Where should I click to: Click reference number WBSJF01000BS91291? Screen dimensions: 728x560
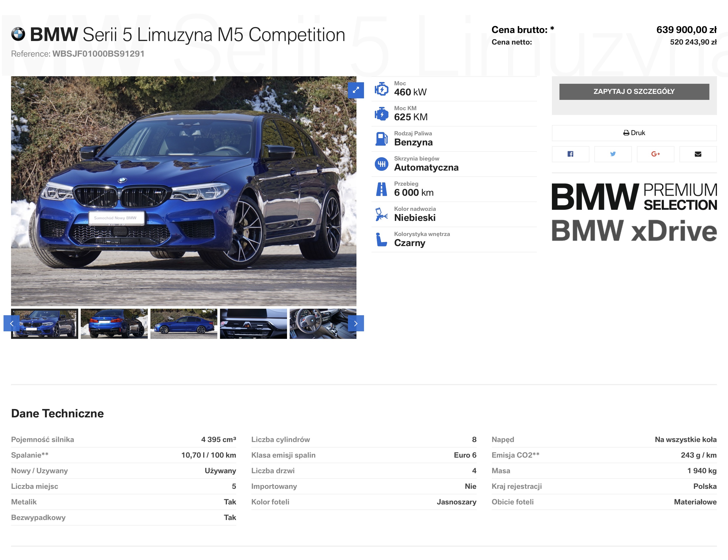(x=98, y=54)
